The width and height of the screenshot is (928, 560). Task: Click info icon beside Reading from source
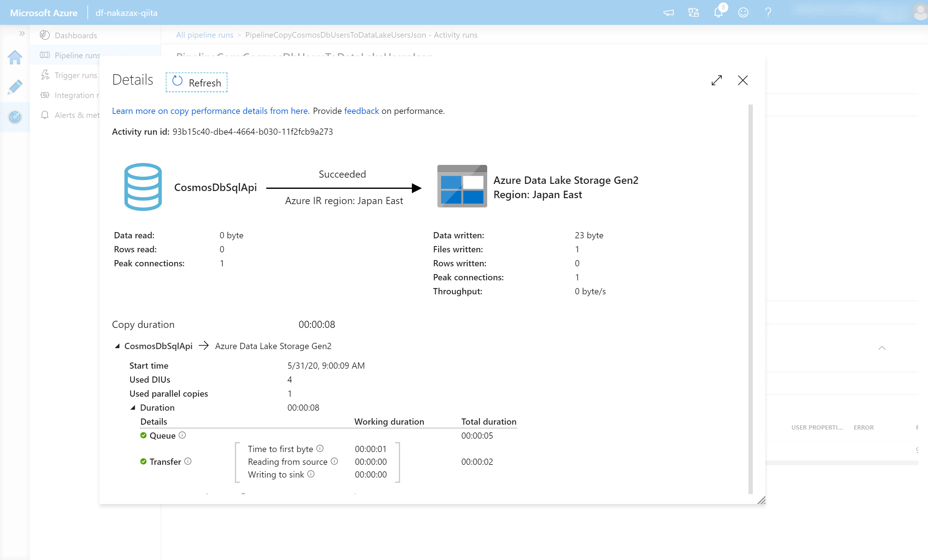coord(334,461)
